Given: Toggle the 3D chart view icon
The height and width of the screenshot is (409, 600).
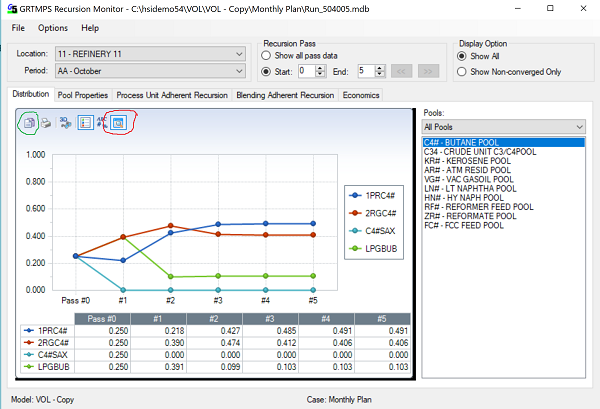Looking at the screenshot, I should (x=65, y=123).
